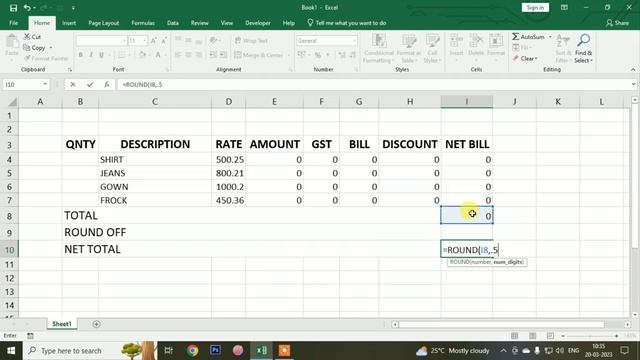The width and height of the screenshot is (640, 360).
Task: Open Photoshop from the taskbar
Action: 215,351
